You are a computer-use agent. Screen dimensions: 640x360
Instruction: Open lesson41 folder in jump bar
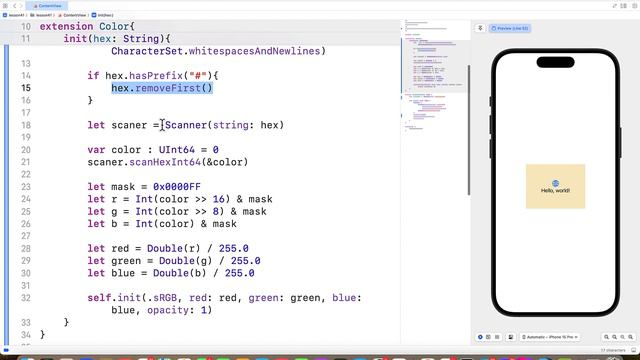pyautogui.click(x=41, y=15)
